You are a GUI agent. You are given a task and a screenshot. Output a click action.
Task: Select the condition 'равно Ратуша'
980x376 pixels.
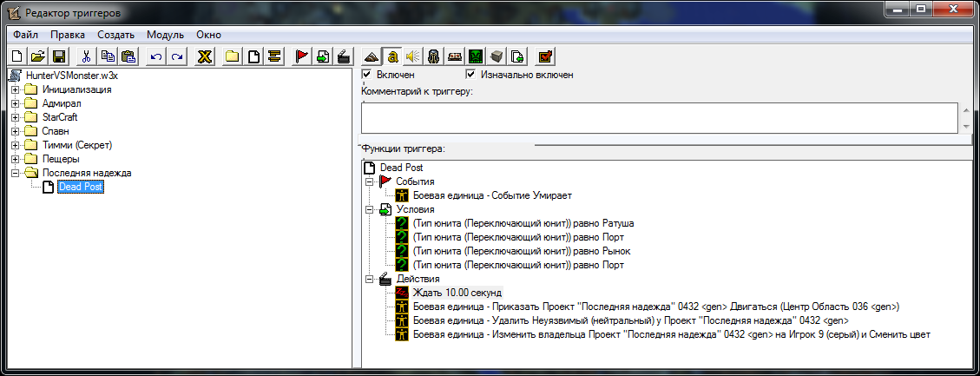click(523, 223)
